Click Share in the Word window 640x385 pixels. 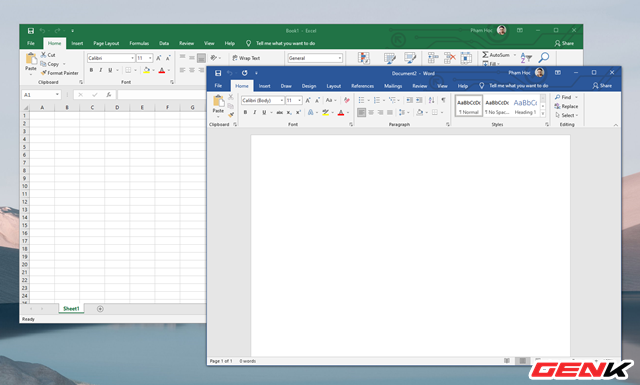(x=602, y=85)
